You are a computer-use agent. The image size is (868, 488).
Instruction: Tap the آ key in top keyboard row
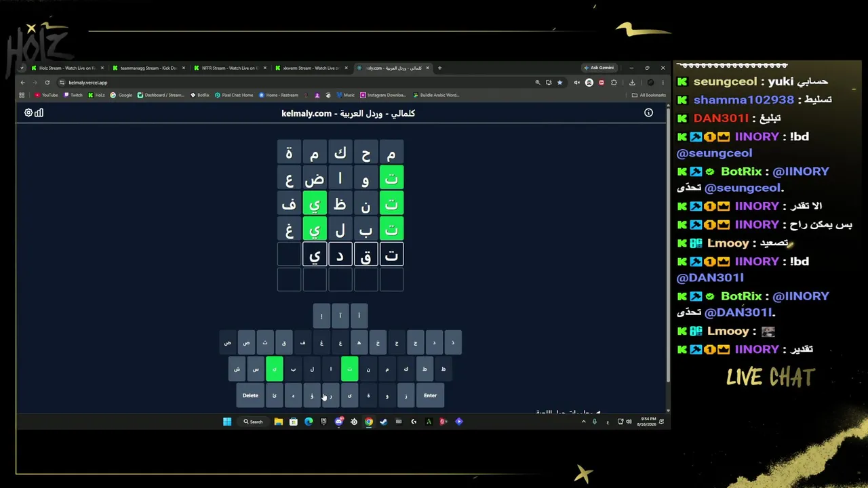[x=340, y=316]
